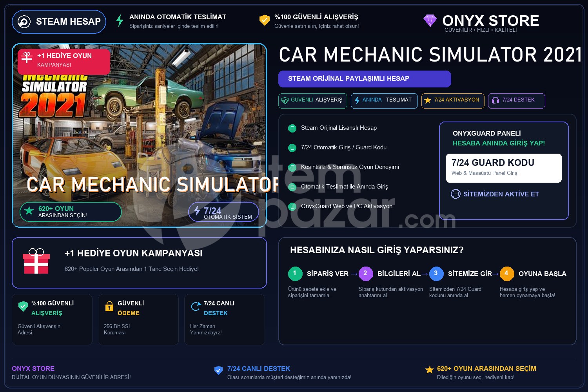
Task: Click the headset icon in 7/24 DESTEK tag
Action: pyautogui.click(x=495, y=100)
